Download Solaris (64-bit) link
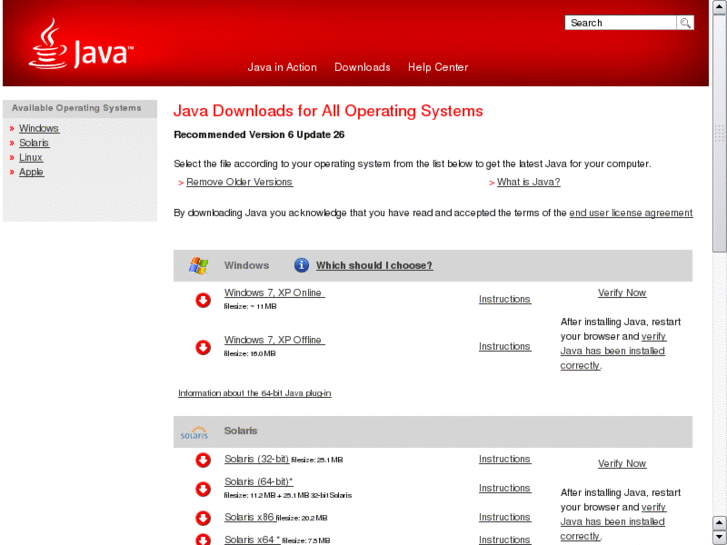Viewport: 727px width, 545px height. point(259,481)
